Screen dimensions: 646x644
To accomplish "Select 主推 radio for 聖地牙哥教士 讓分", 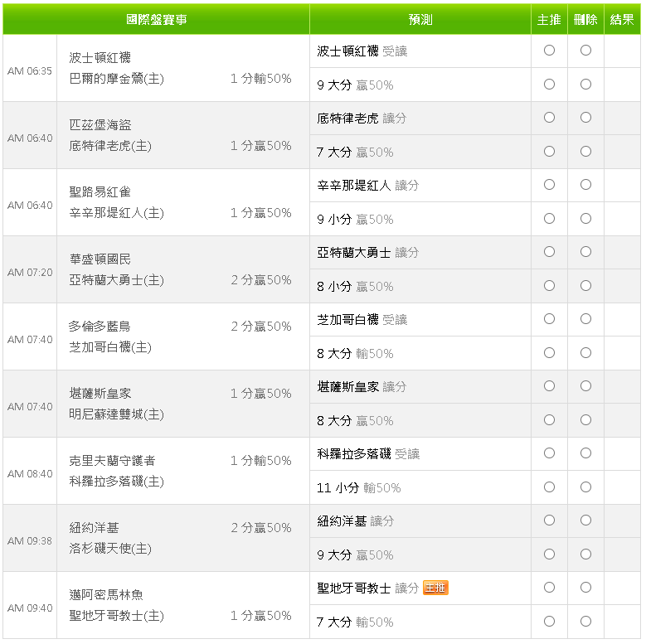I will (549, 587).
